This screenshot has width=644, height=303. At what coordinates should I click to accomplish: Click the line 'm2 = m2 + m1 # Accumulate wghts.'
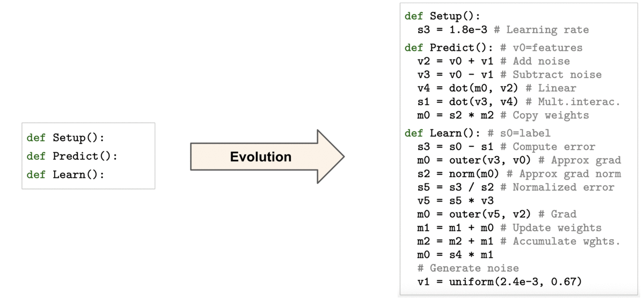(518, 241)
